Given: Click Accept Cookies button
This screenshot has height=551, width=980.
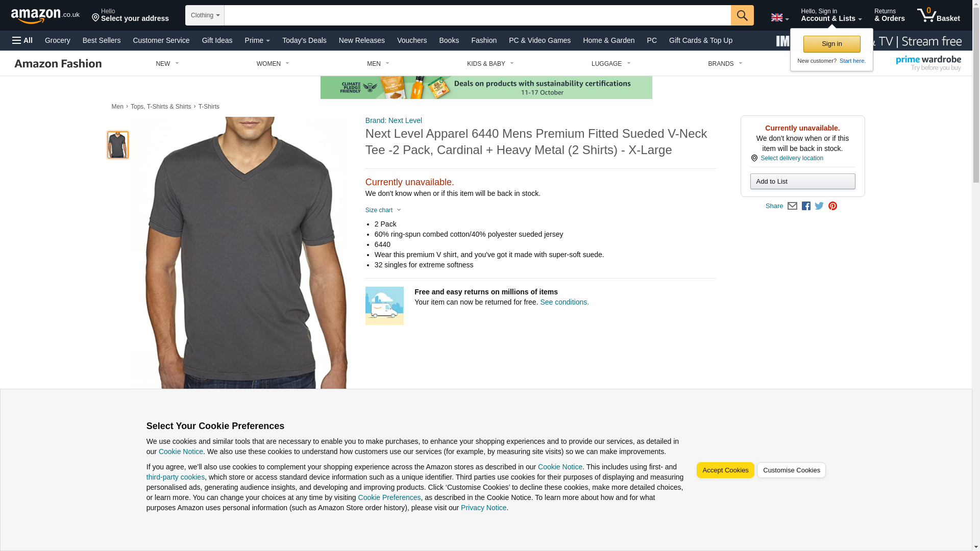Looking at the screenshot, I should coord(725,470).
